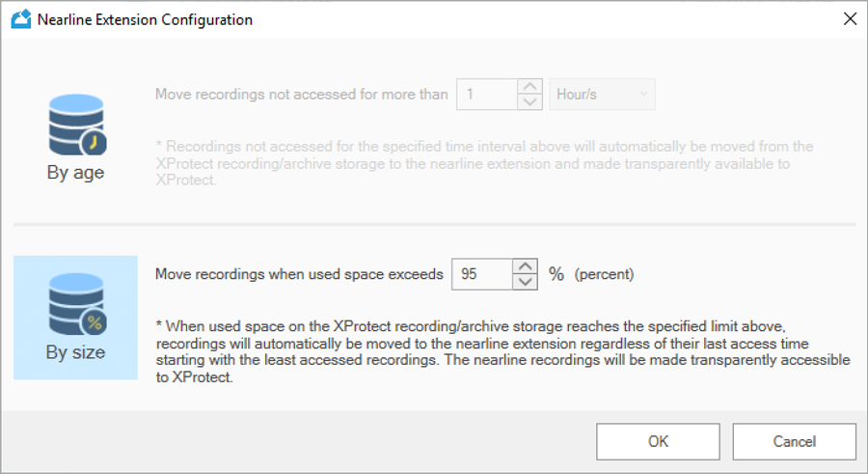Select the By size database icon
Image resolution: width=868 pixels, height=474 pixels.
coord(77,304)
